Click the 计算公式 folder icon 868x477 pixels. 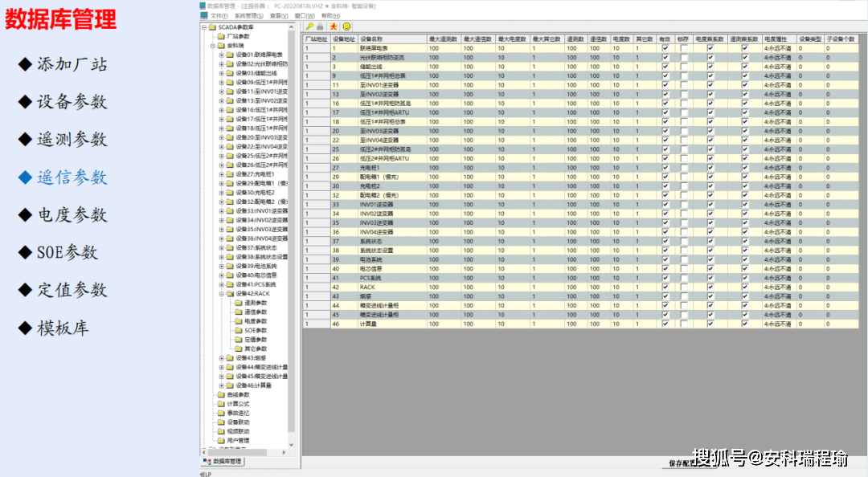click(x=222, y=404)
